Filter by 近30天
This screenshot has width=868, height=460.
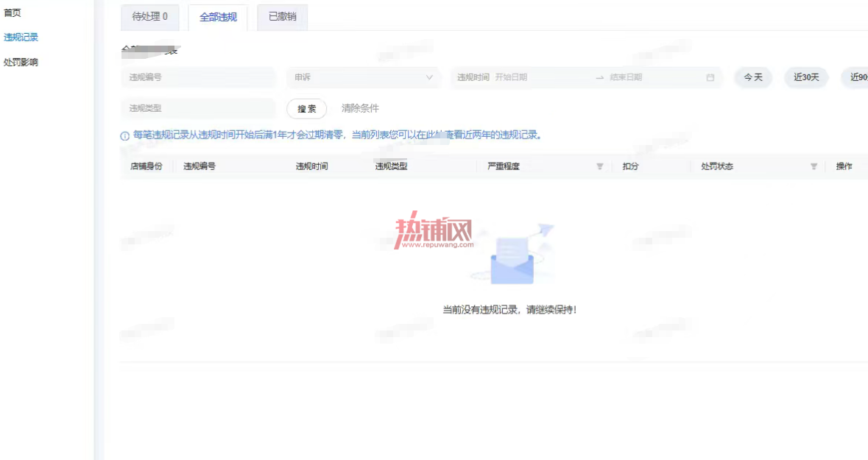pos(806,77)
